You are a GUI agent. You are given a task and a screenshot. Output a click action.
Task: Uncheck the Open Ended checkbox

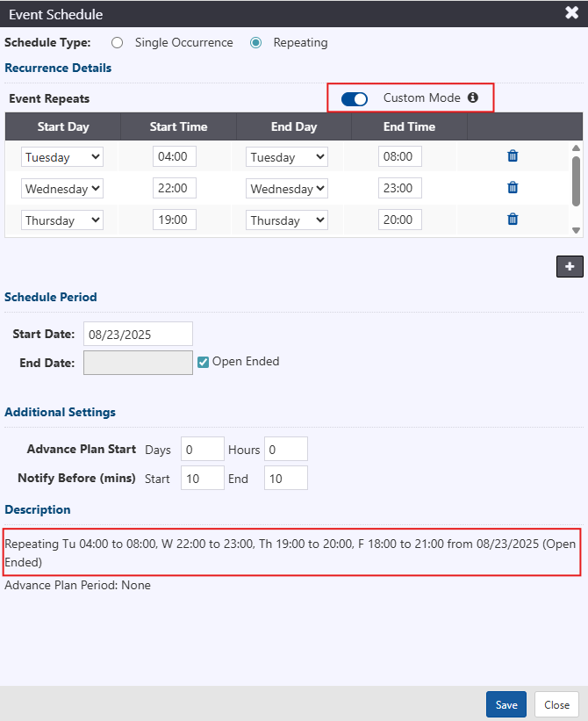pyautogui.click(x=204, y=362)
